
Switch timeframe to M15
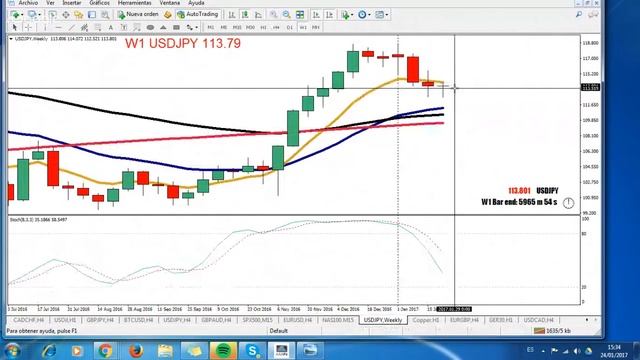pyautogui.click(x=237, y=27)
